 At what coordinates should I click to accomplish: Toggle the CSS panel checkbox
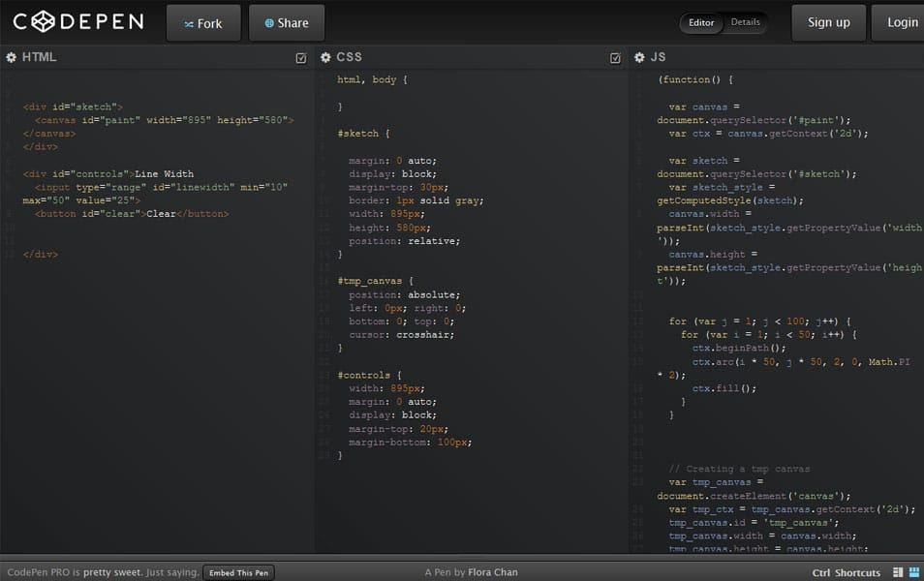tap(614, 57)
